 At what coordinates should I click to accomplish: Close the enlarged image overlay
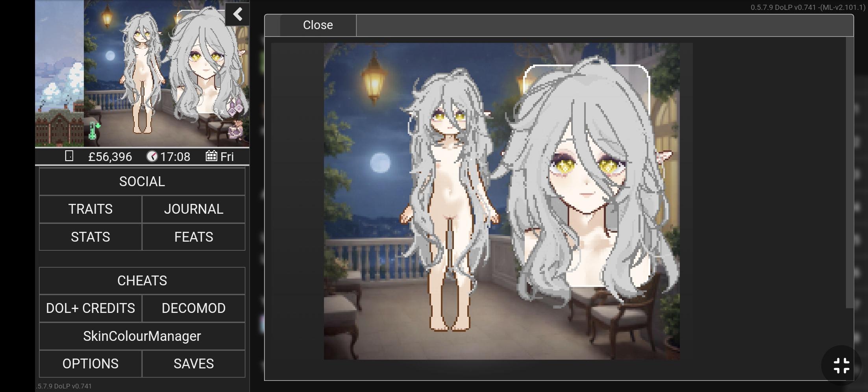[x=318, y=25]
